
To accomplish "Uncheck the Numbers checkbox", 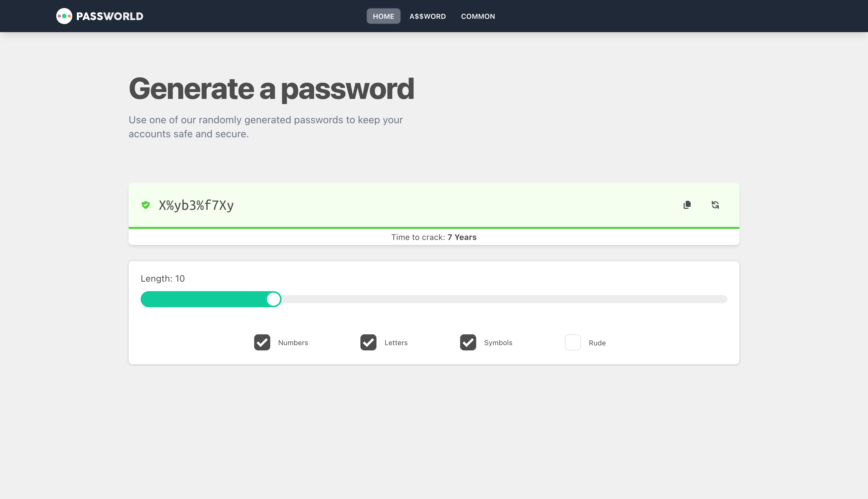I will (262, 342).
